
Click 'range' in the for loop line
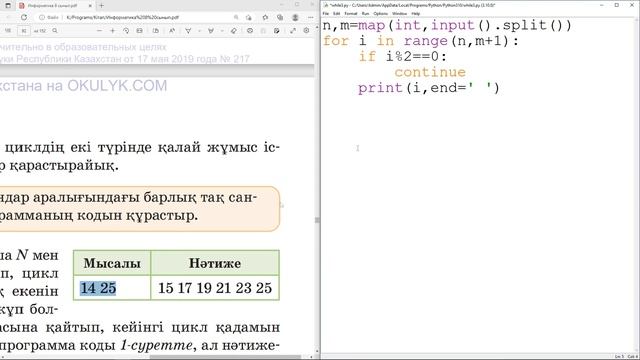click(425, 41)
